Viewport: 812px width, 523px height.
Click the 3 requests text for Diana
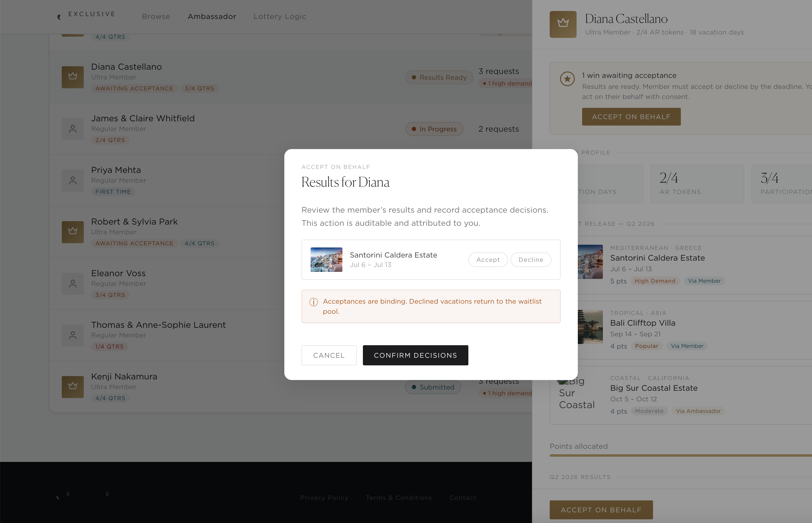[x=498, y=71]
